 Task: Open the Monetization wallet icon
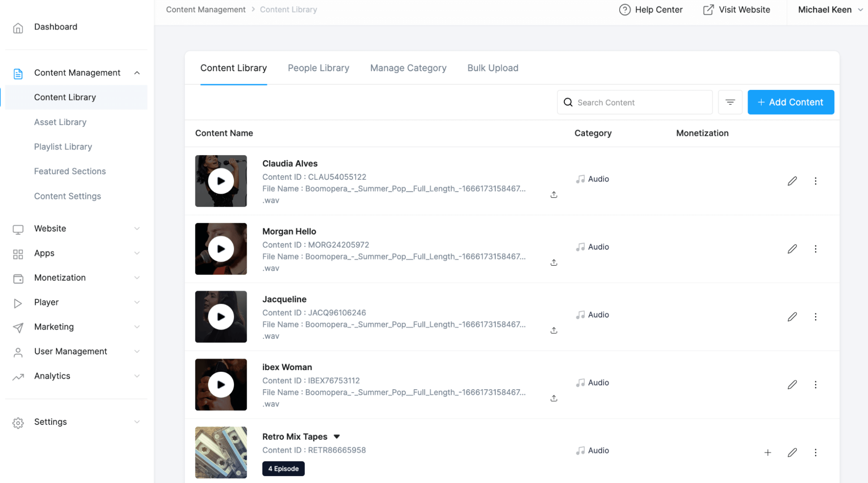[x=18, y=278]
